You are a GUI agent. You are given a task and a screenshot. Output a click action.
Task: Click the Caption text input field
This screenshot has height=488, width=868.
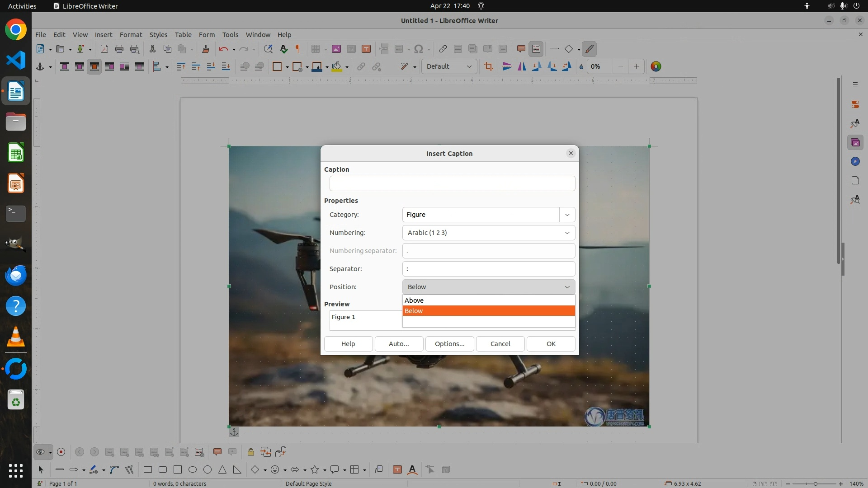coord(452,183)
